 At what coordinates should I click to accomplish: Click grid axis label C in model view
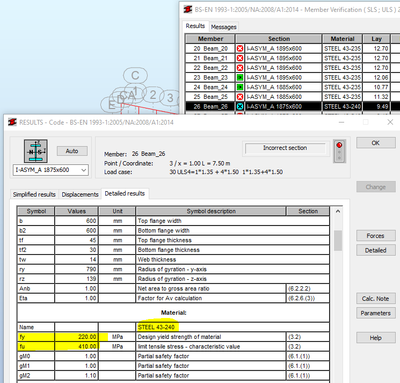(x=135, y=75)
